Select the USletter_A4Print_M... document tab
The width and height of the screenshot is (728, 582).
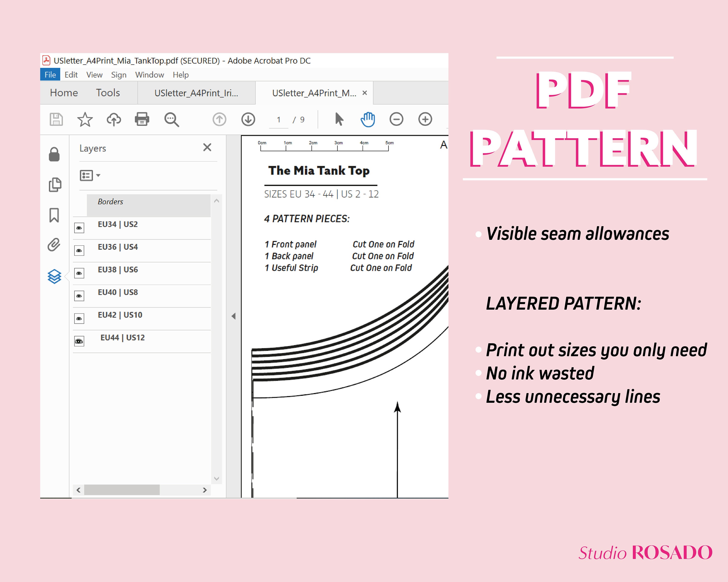[x=314, y=93]
